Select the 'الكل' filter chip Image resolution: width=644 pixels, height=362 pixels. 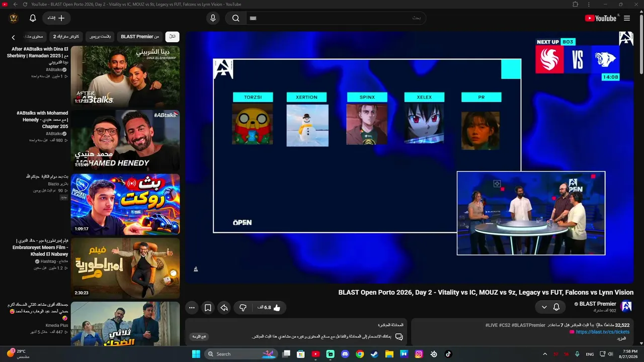[x=173, y=37]
